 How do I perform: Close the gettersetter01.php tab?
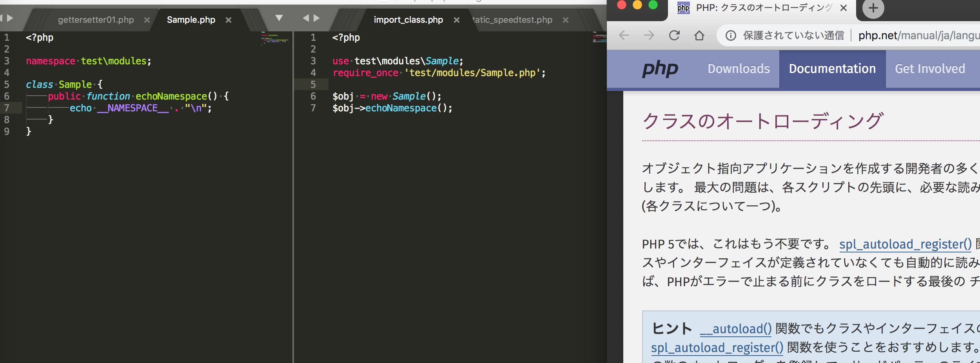[147, 20]
